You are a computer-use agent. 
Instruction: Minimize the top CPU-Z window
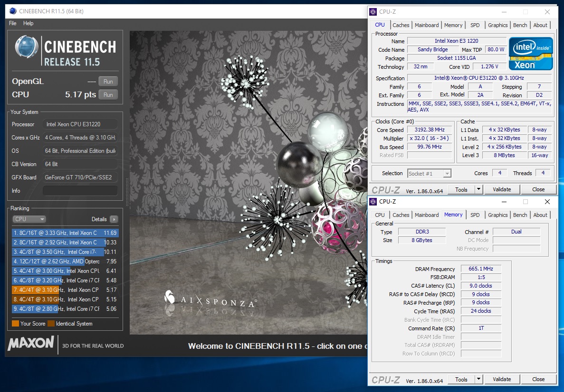click(x=504, y=12)
